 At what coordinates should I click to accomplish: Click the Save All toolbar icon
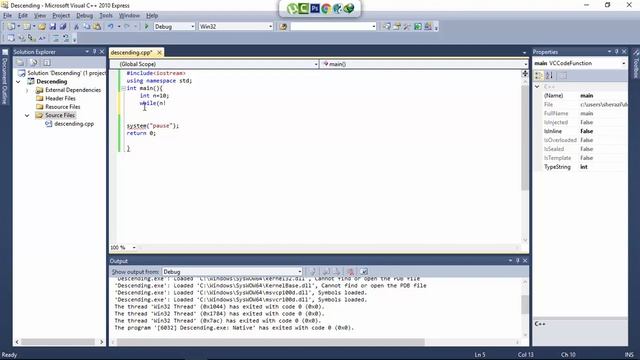63,27
